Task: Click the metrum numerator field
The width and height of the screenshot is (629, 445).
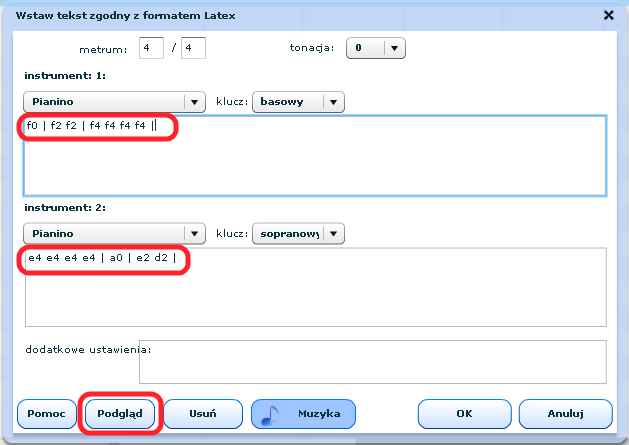Action: click(151, 48)
